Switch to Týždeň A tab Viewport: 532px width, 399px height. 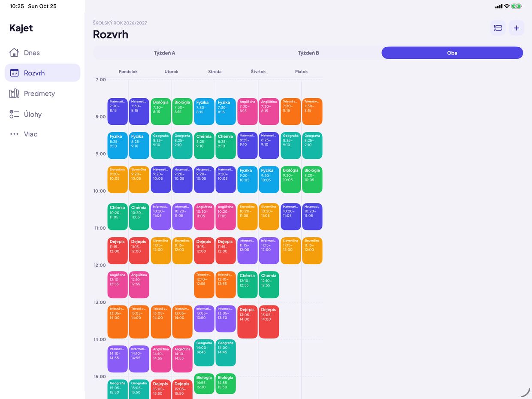click(165, 53)
